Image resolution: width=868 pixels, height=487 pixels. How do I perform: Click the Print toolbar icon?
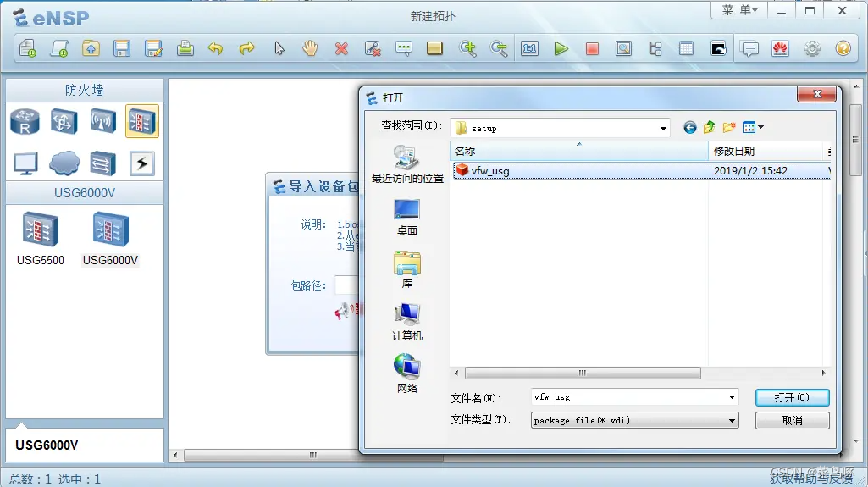(185, 49)
